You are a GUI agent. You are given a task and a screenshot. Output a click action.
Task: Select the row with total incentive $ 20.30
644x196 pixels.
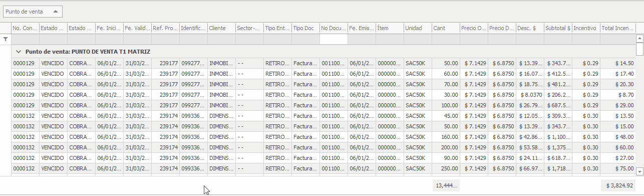(x=323, y=84)
